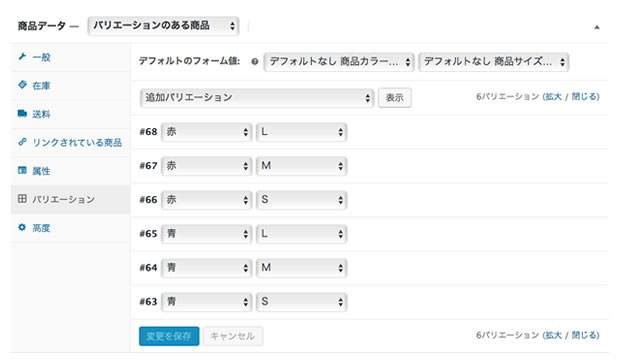Click the chain link icon for リンクされている商品

tap(22, 142)
